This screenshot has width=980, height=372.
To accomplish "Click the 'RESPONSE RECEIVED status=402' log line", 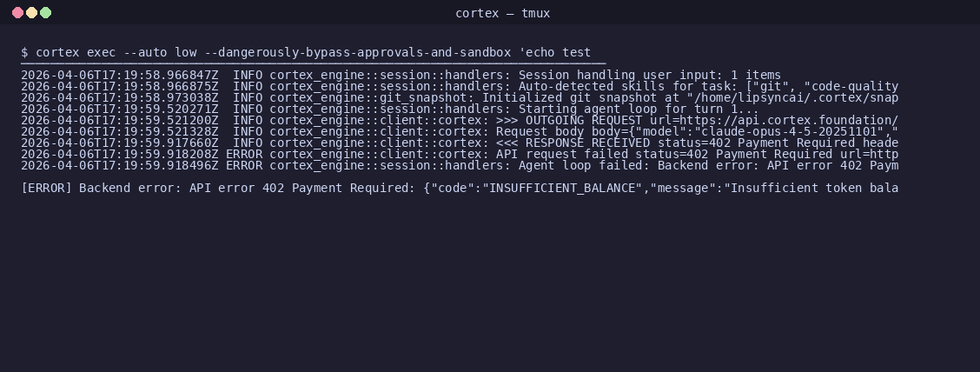I will [460, 143].
